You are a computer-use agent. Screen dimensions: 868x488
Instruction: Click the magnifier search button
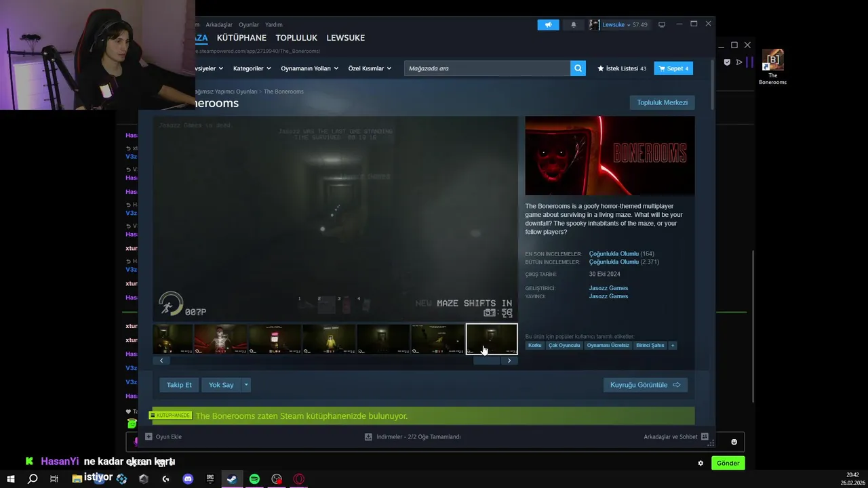pos(578,68)
